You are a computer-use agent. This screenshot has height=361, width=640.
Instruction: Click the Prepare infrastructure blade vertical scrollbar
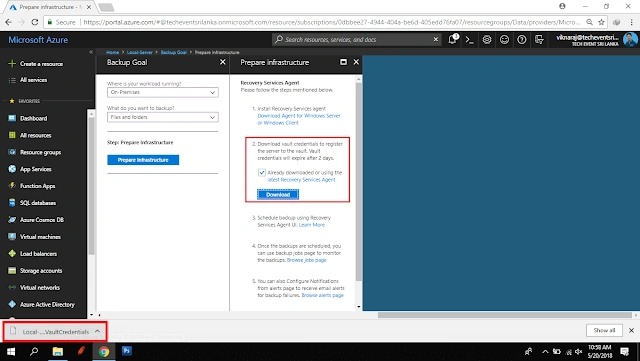[x=359, y=182]
